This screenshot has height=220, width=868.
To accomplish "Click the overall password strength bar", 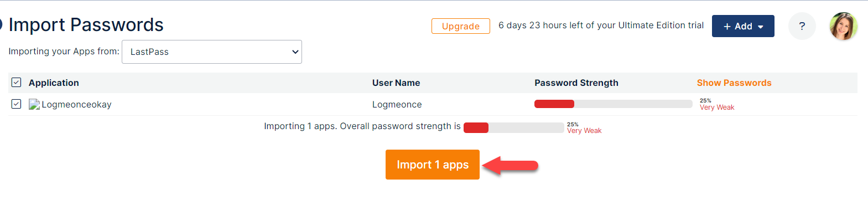I will click(514, 127).
